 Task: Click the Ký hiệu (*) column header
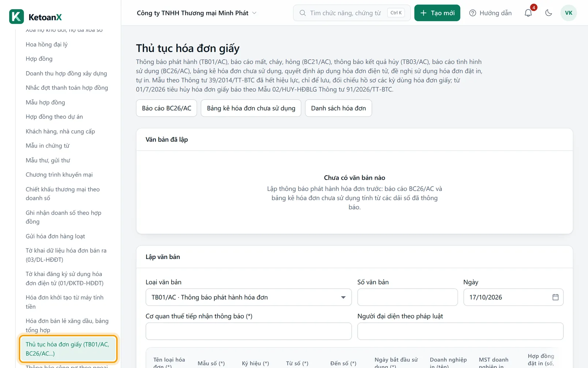(x=255, y=363)
